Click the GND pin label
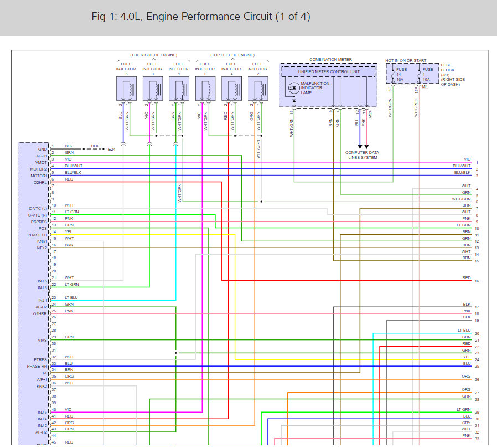The image size is (497, 448). tap(43, 150)
